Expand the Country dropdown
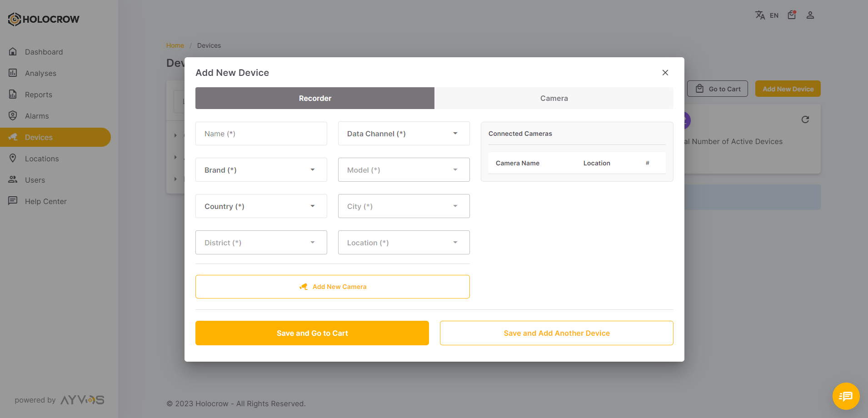This screenshot has height=418, width=868. 261,206
